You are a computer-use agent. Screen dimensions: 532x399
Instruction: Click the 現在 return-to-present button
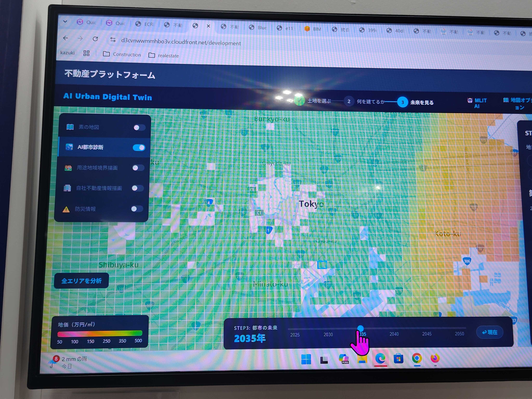490,332
